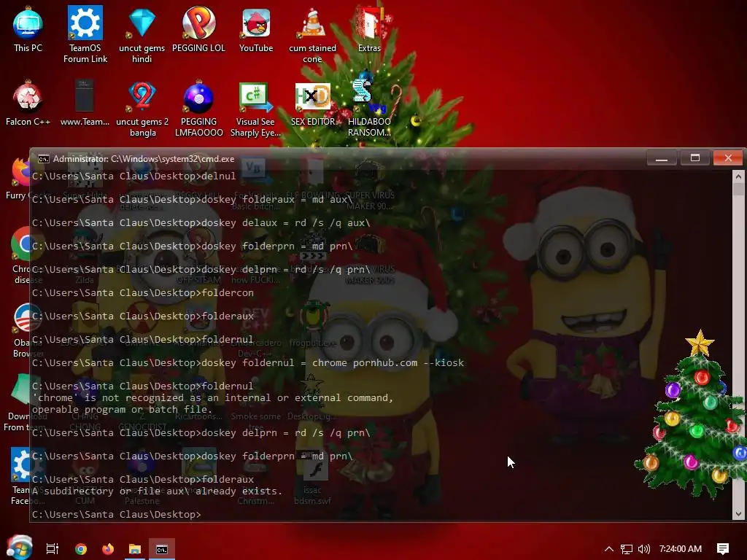Open the This PC desktop icon

(28, 28)
